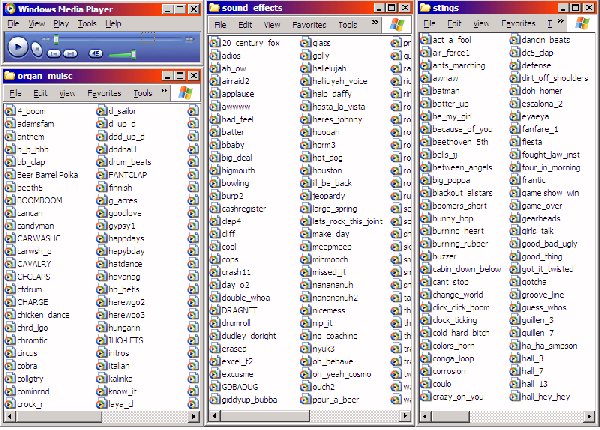Click right scroll arrow in sound effects window
Screen dimensions: 600x430
(x=406, y=415)
